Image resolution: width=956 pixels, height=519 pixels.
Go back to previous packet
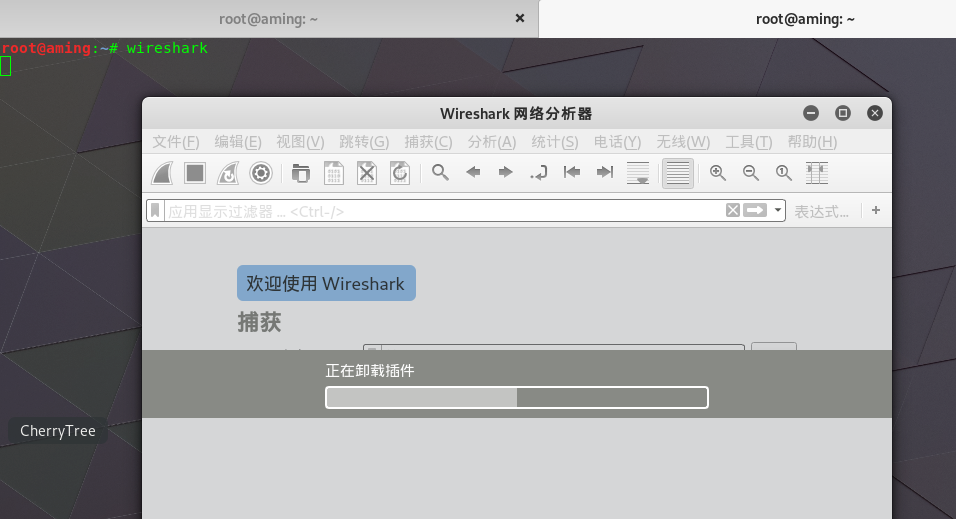pyautogui.click(x=473, y=173)
